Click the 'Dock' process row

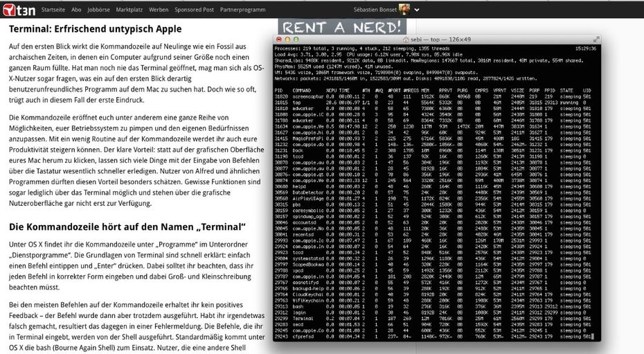433,150
